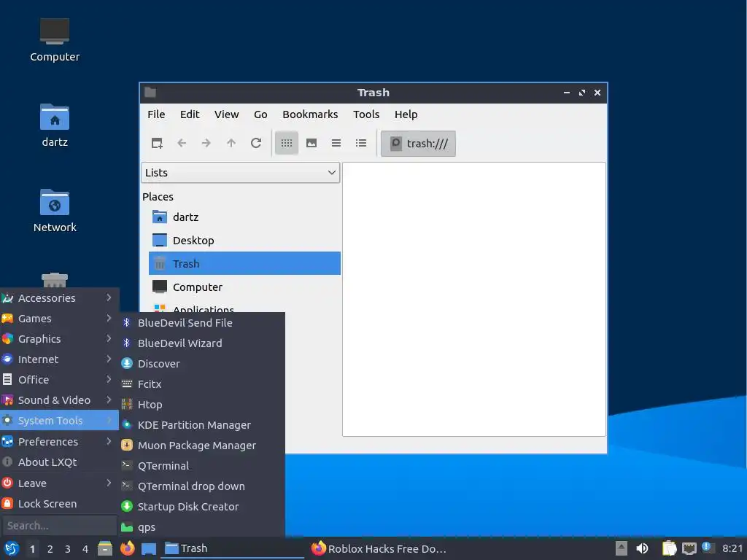Go up to the parent folder
The width and height of the screenshot is (747, 560).
[x=231, y=143]
